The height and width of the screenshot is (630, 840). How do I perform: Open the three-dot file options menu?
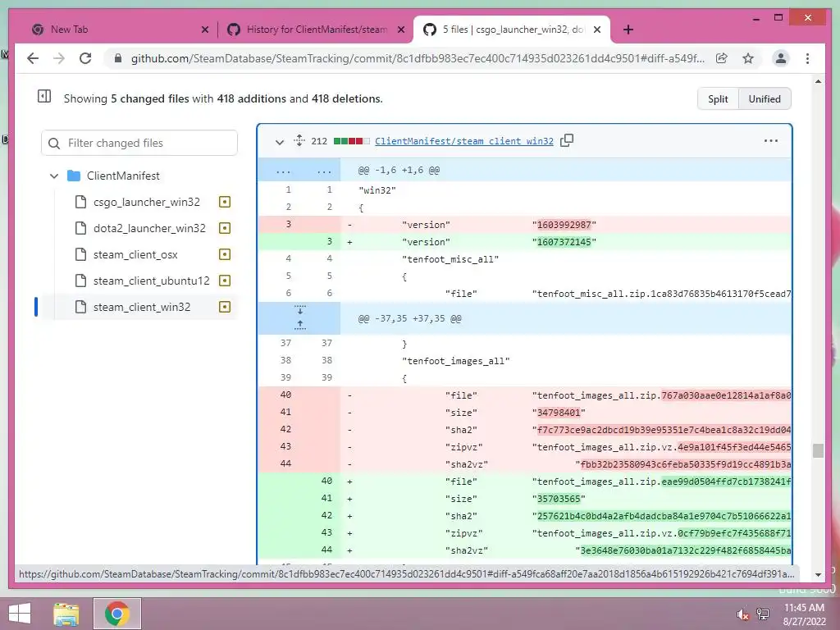click(771, 140)
